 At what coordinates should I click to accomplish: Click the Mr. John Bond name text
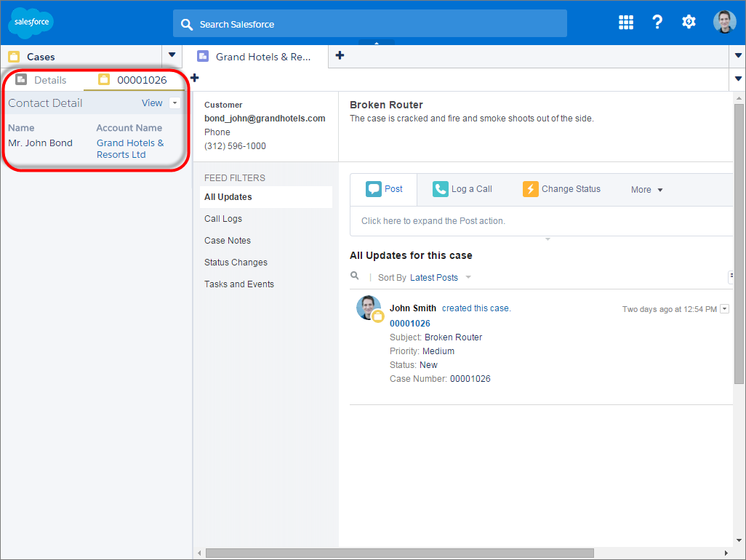click(41, 143)
